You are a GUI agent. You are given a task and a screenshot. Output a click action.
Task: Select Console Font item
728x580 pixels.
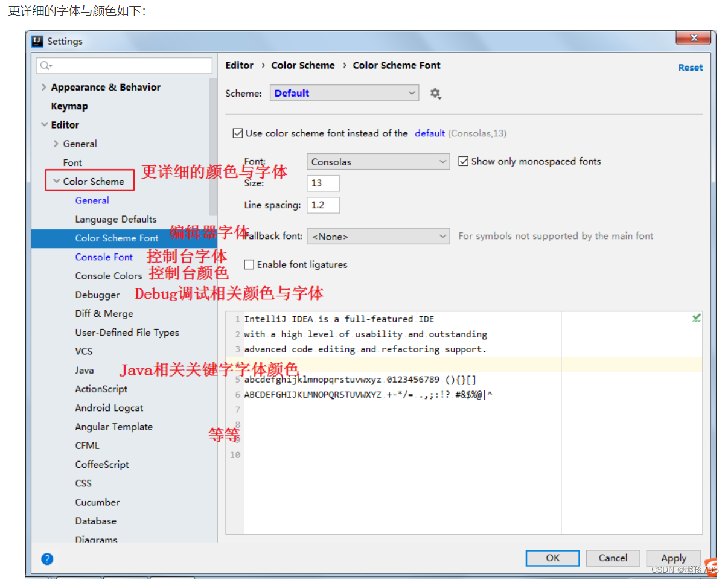(x=104, y=257)
